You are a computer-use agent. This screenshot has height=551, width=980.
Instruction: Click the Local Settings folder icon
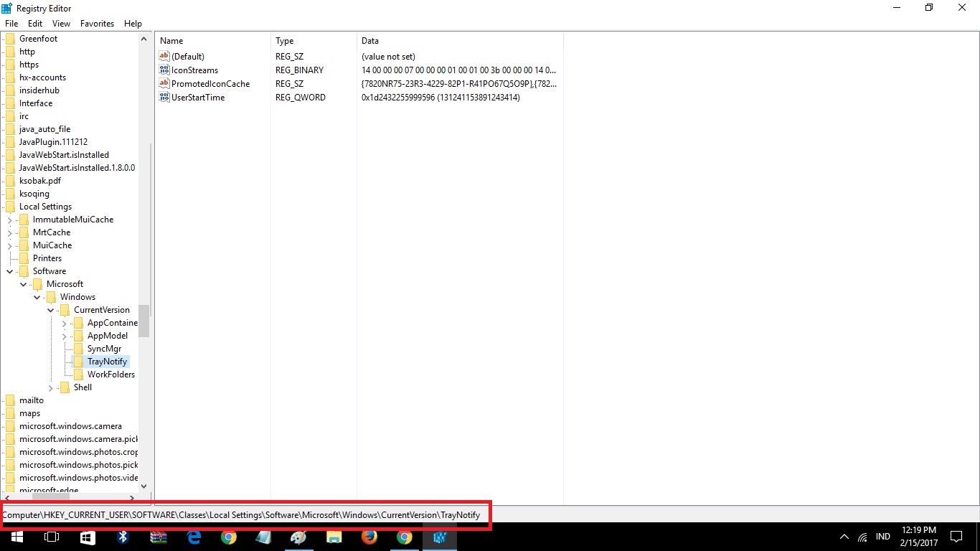coord(10,207)
